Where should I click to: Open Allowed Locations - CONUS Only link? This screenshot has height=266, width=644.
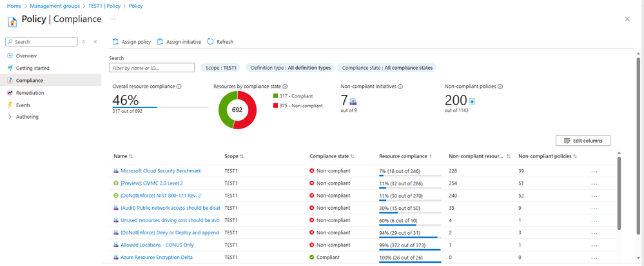coord(157,245)
